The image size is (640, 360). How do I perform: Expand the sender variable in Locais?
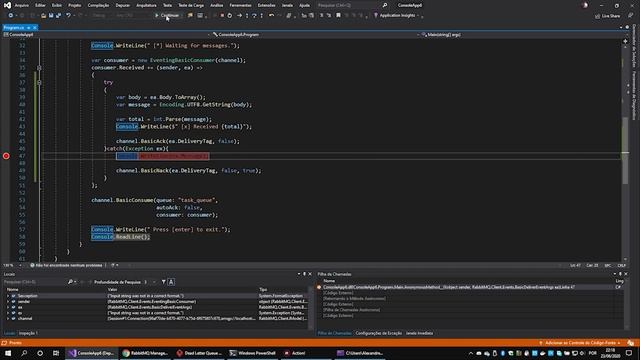[8, 302]
